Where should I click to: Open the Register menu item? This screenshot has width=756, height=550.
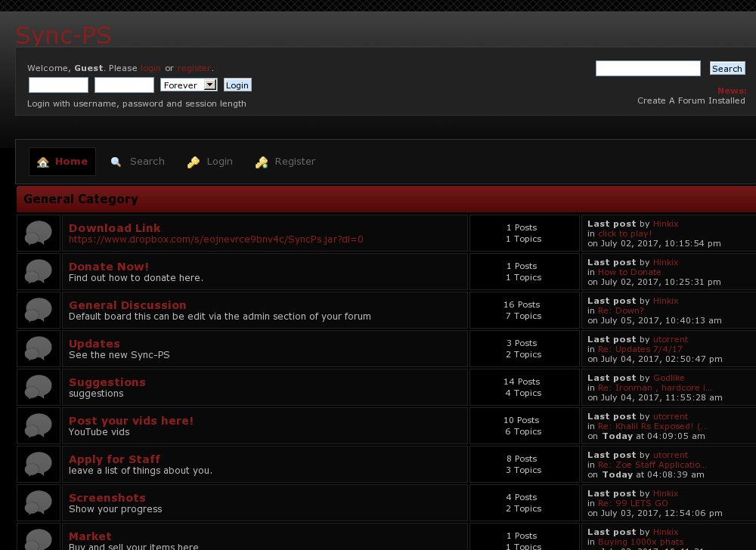click(x=295, y=162)
